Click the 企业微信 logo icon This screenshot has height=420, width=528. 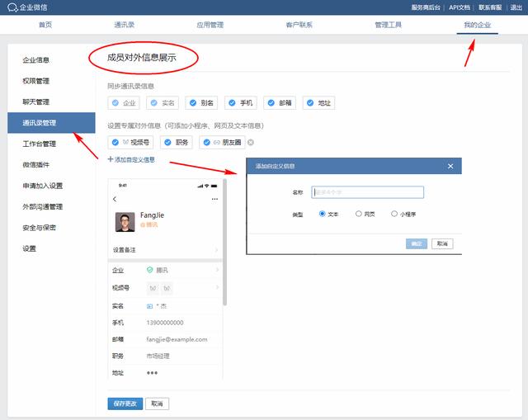[12, 7]
